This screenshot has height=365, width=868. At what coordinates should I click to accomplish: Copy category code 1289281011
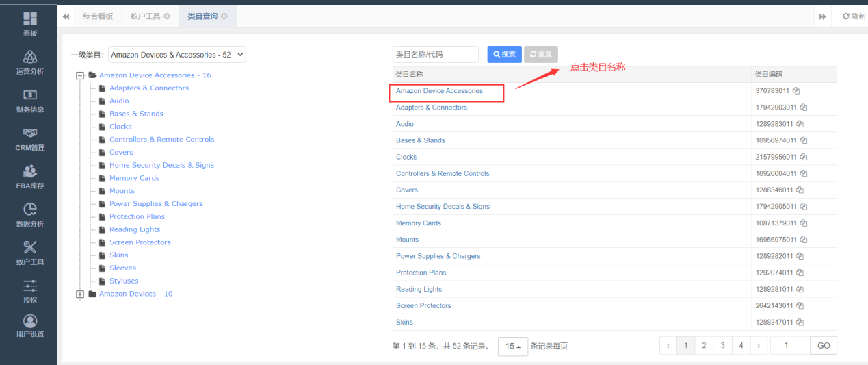coord(800,289)
